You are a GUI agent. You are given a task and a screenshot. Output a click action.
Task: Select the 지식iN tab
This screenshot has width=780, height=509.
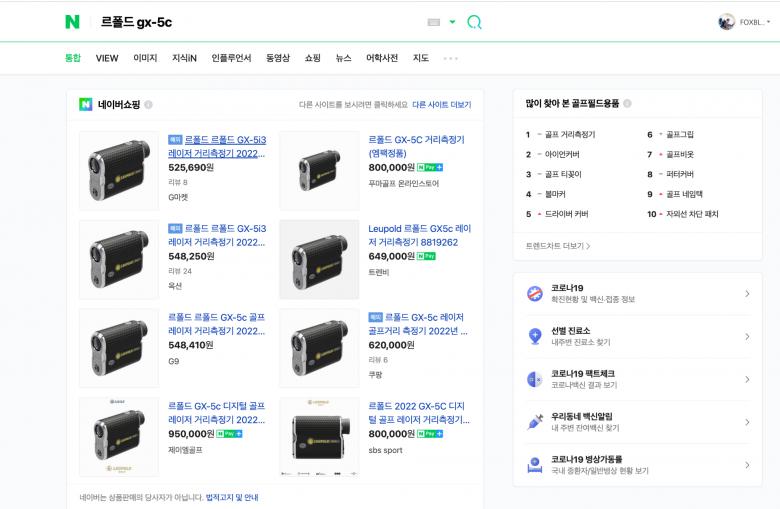tap(184, 58)
